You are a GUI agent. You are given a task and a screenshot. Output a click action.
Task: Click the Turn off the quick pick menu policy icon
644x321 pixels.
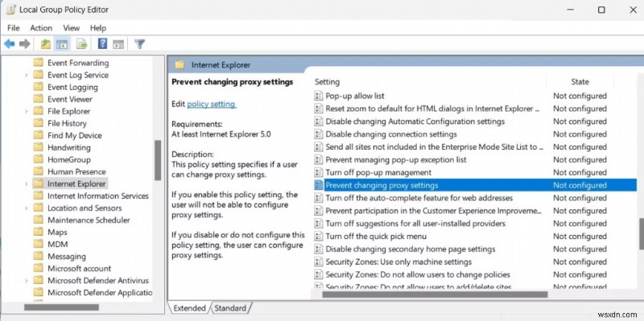click(x=318, y=237)
